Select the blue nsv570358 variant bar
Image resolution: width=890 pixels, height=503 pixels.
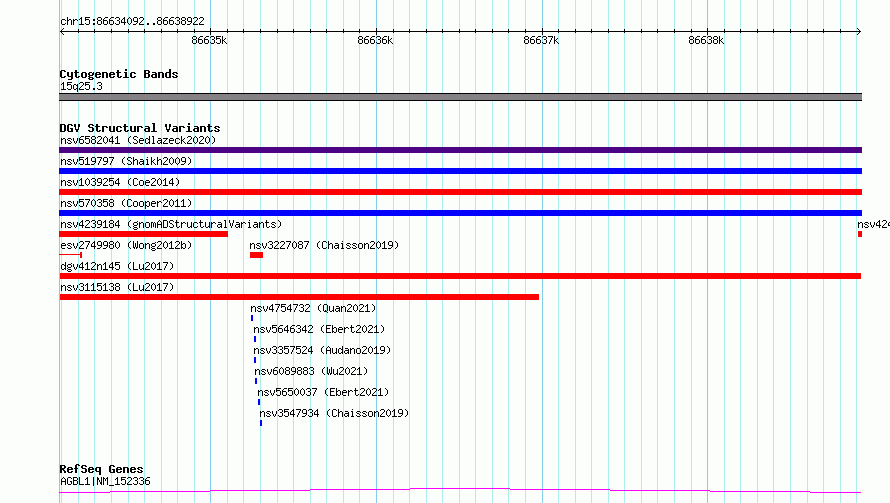[460, 213]
